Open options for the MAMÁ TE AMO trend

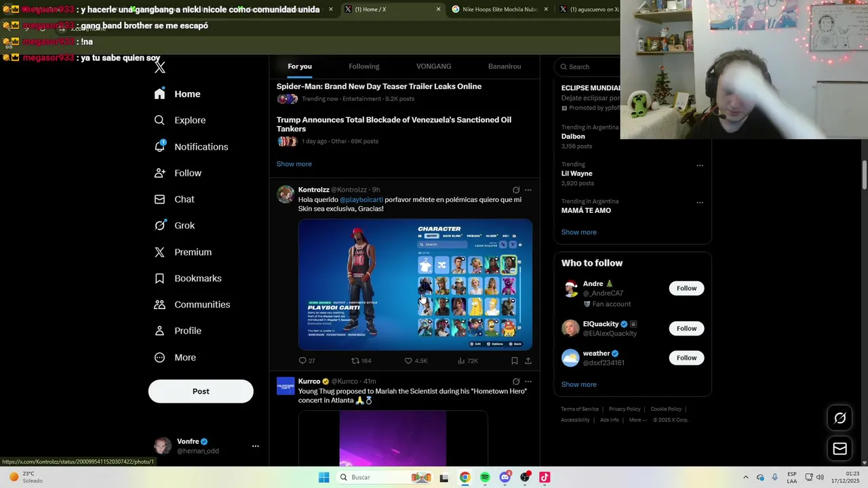tap(700, 203)
